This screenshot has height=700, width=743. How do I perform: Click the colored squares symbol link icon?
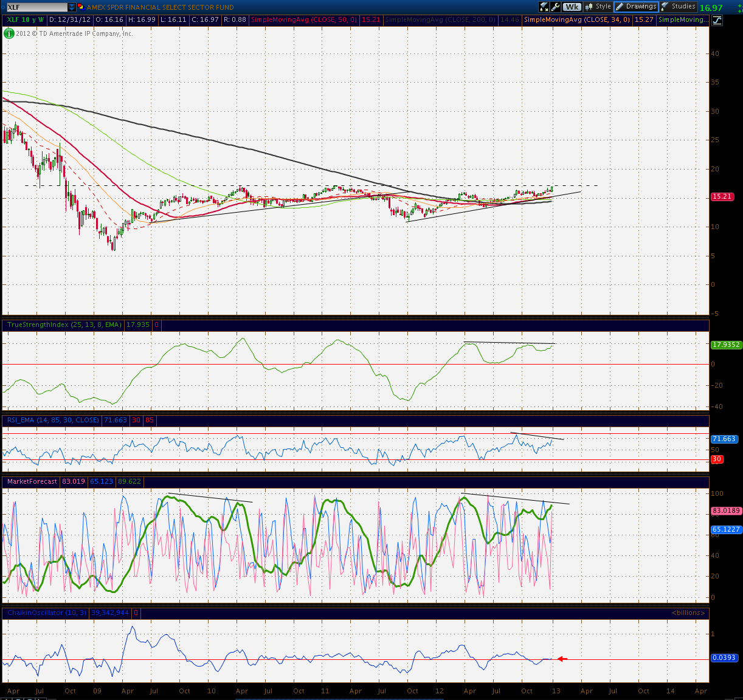tap(80, 7)
